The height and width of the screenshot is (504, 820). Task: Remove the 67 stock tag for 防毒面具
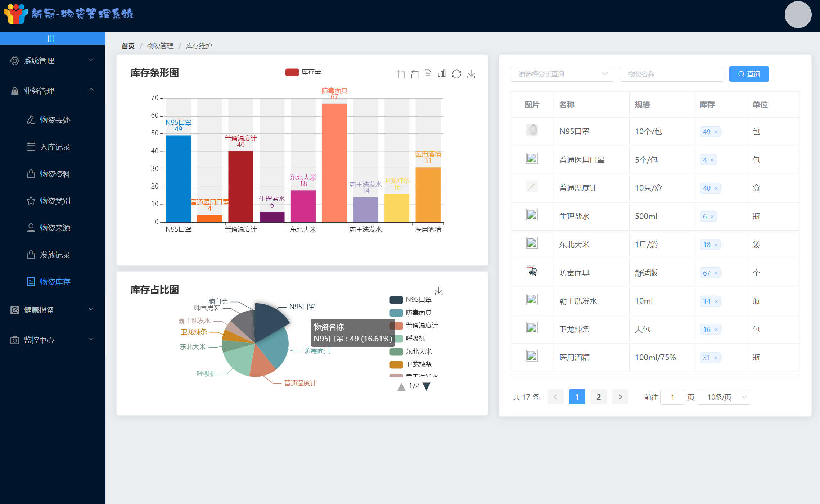click(x=716, y=273)
